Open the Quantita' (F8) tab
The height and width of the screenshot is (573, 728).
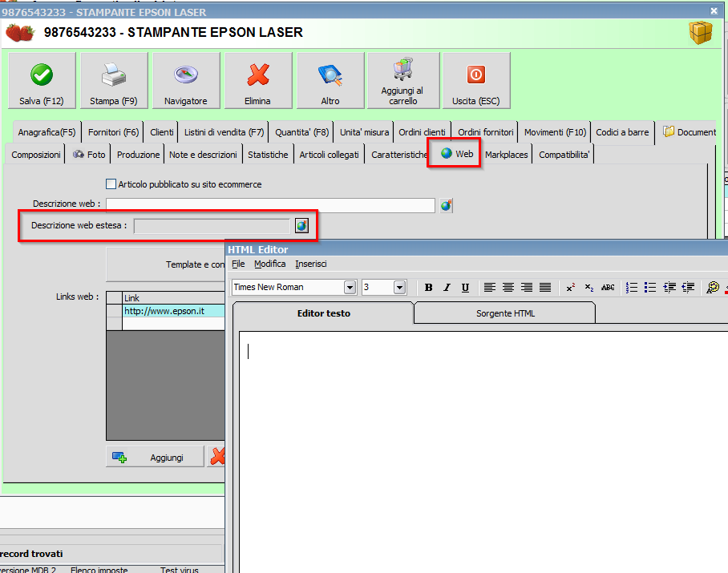point(301,132)
